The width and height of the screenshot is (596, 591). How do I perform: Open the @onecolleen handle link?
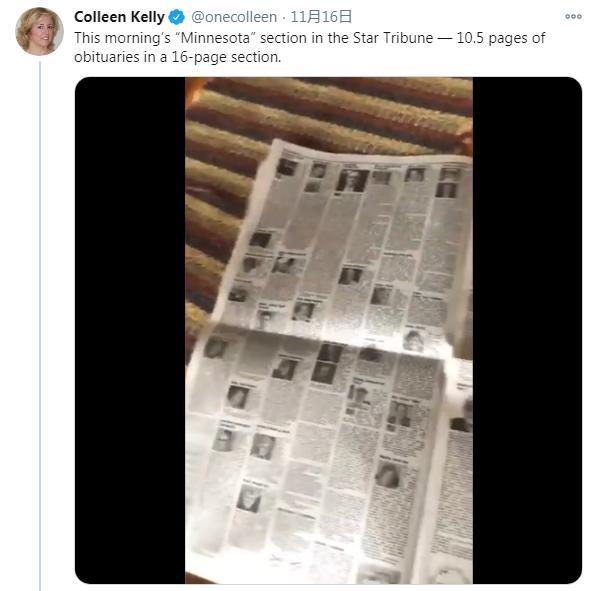coord(234,17)
